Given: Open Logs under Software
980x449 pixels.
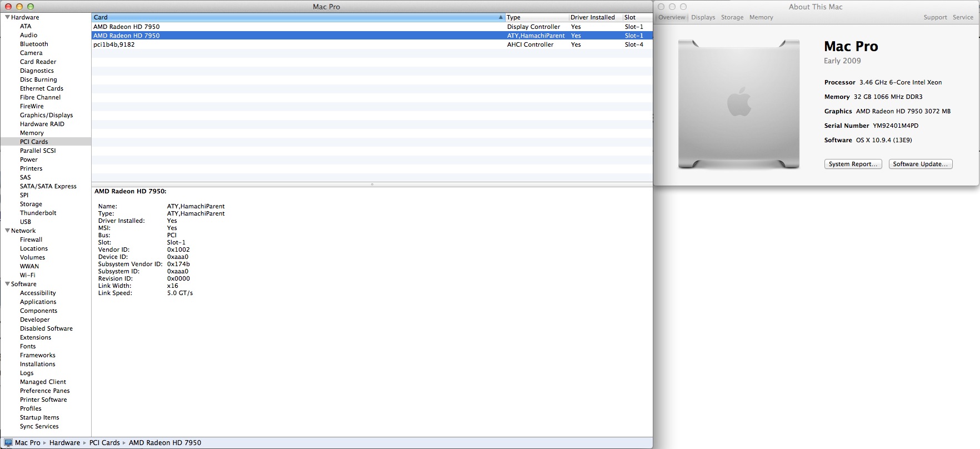Looking at the screenshot, I should click(27, 373).
